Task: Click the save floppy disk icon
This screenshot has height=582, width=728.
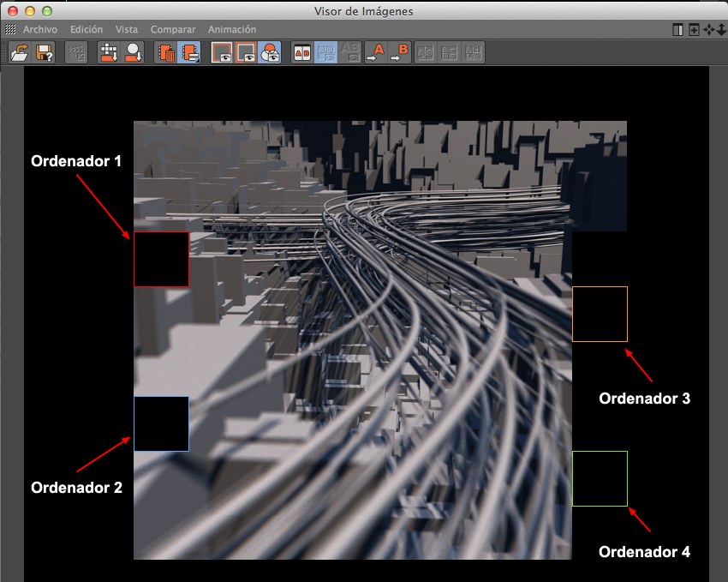Action: point(45,53)
